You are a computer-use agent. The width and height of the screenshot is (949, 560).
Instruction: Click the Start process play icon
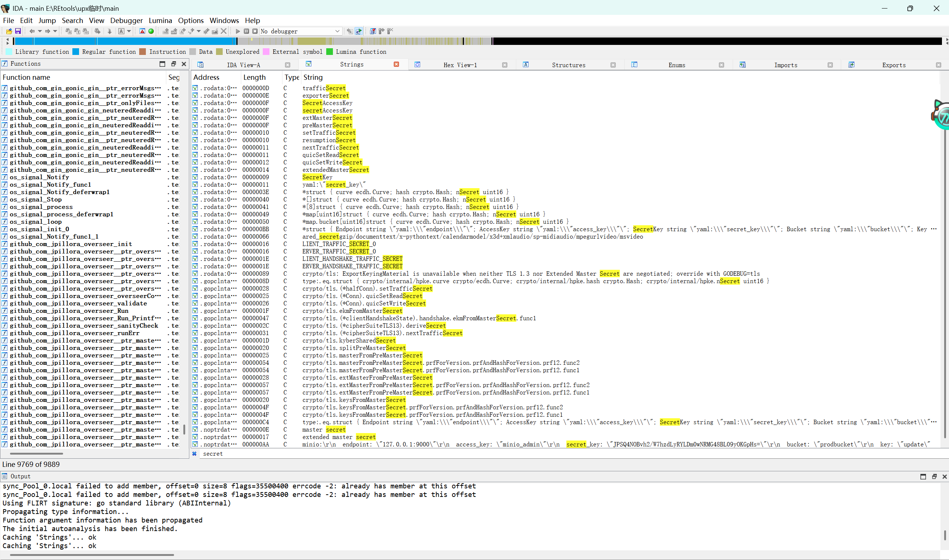click(238, 31)
